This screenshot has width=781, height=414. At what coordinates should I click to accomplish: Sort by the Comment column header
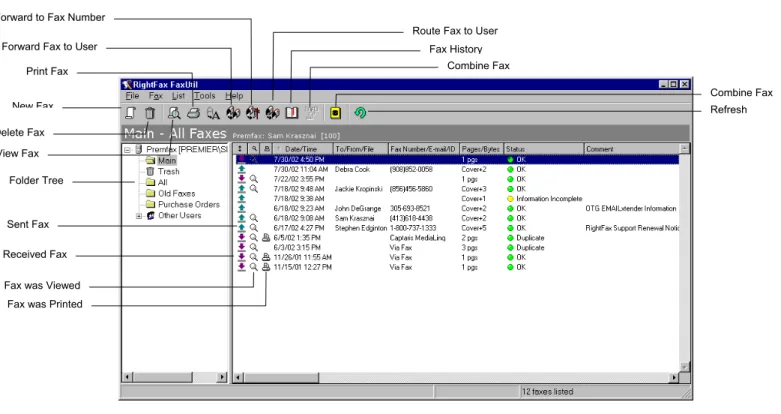[x=632, y=149]
